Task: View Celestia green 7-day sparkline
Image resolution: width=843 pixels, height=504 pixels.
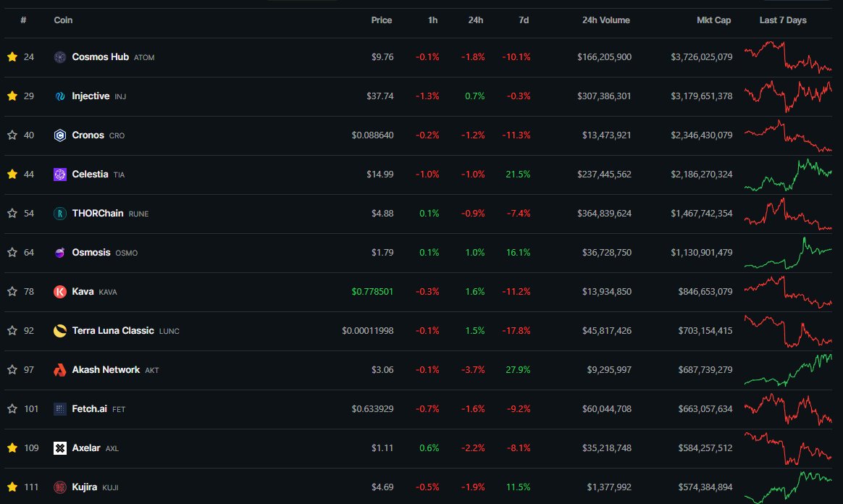Action: click(788, 174)
